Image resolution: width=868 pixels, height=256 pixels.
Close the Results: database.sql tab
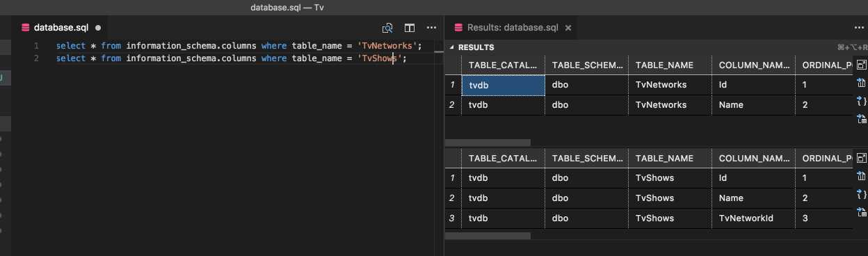pyautogui.click(x=568, y=28)
